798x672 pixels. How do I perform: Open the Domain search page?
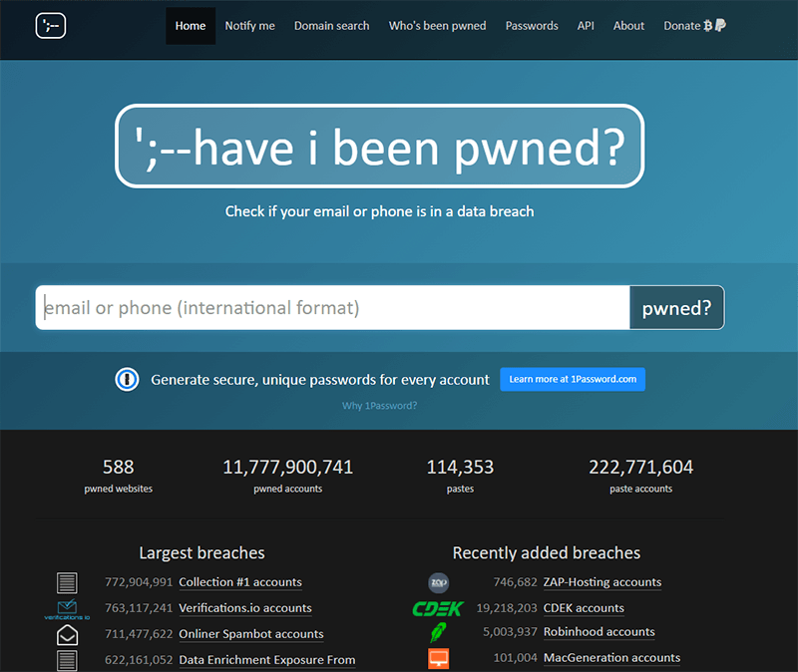click(x=331, y=26)
